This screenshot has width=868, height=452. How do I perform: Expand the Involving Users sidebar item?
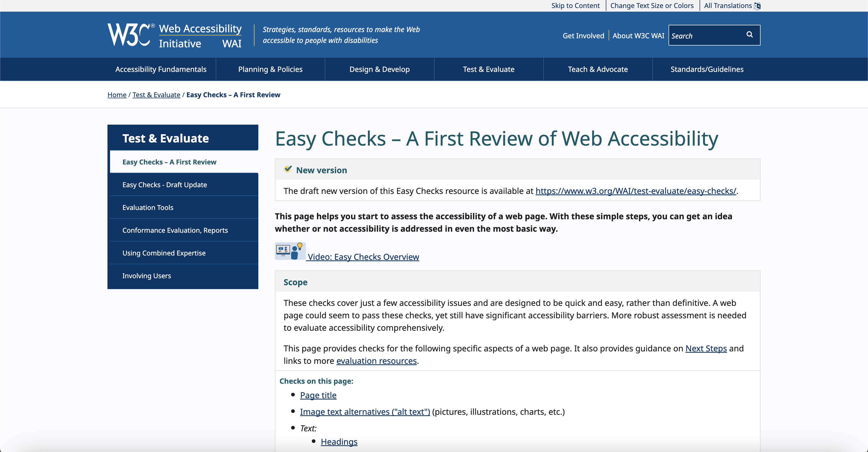click(146, 276)
